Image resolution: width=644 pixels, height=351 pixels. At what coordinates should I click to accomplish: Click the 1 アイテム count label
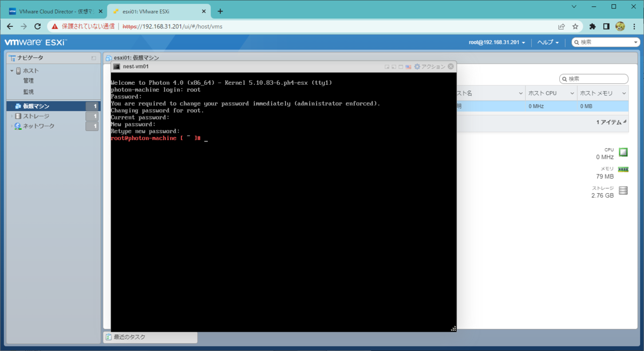tap(609, 122)
